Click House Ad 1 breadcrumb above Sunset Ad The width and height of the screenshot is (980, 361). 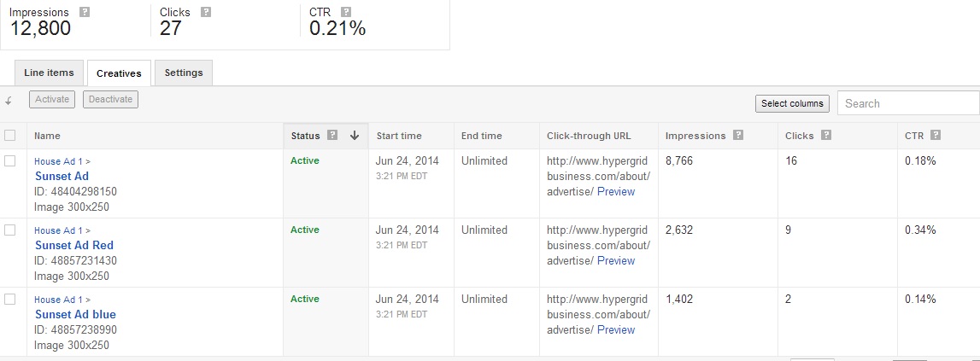(58, 161)
